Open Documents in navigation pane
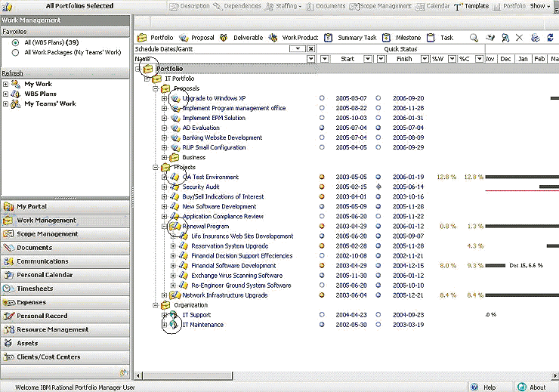 point(65,248)
